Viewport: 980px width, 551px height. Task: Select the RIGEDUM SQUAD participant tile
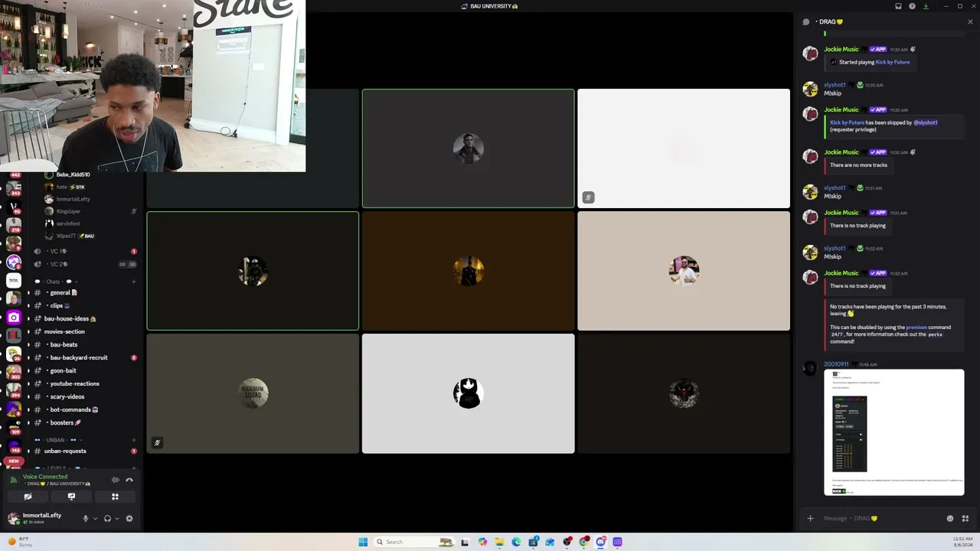click(x=253, y=393)
